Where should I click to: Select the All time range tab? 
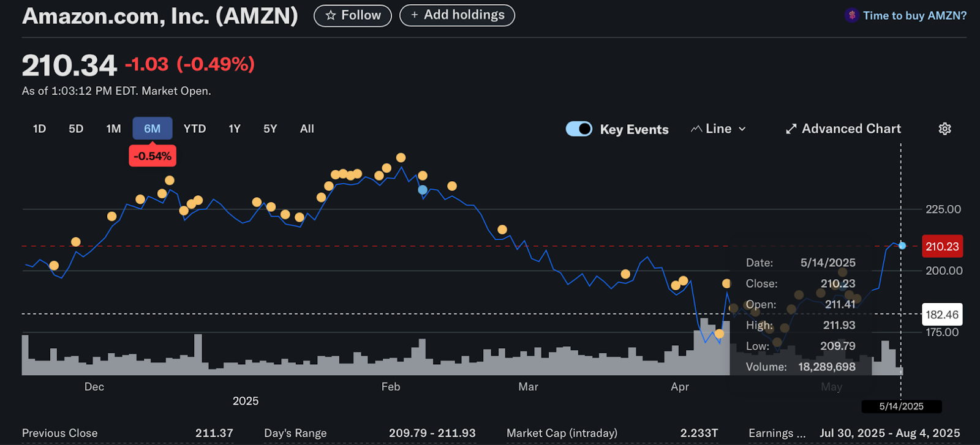pyautogui.click(x=307, y=129)
